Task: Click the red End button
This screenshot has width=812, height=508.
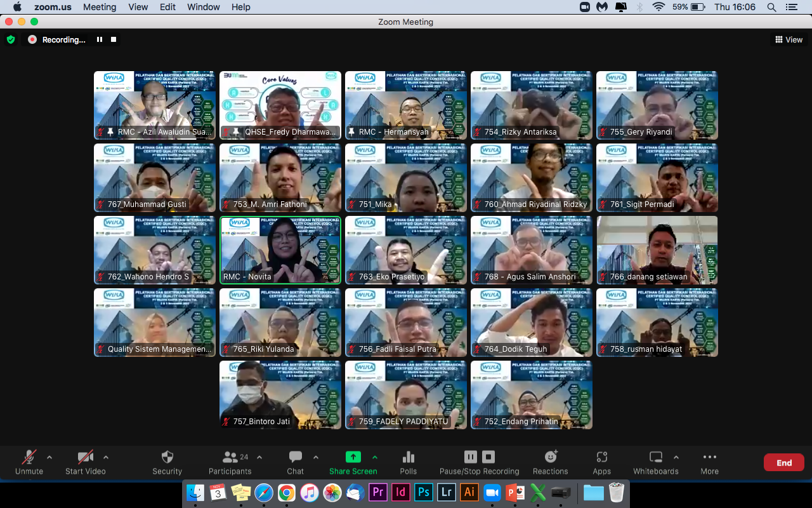Action: coord(783,462)
